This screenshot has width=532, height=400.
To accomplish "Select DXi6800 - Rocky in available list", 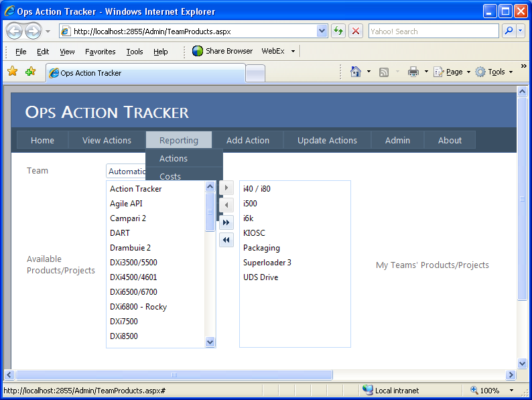I will (x=156, y=307).
